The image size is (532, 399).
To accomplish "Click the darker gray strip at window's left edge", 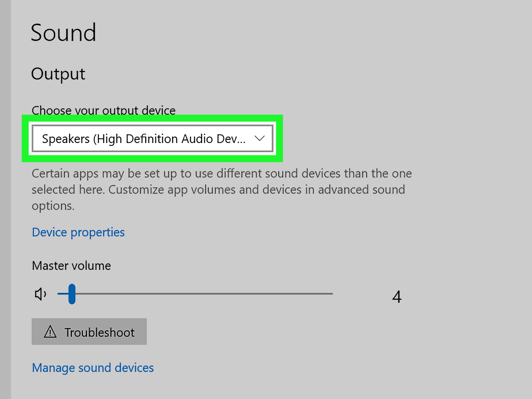I will click(5, 199).
